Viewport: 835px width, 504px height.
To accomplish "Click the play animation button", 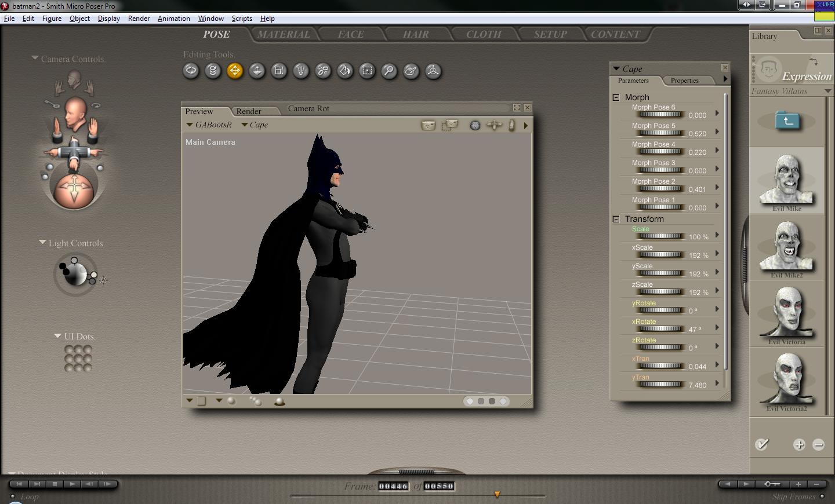I will coord(72,484).
